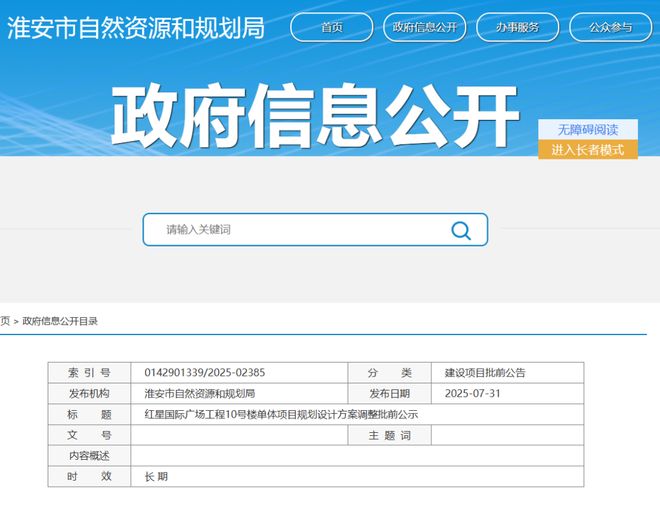Switch on 进入长者模式 elder mode

[587, 150]
